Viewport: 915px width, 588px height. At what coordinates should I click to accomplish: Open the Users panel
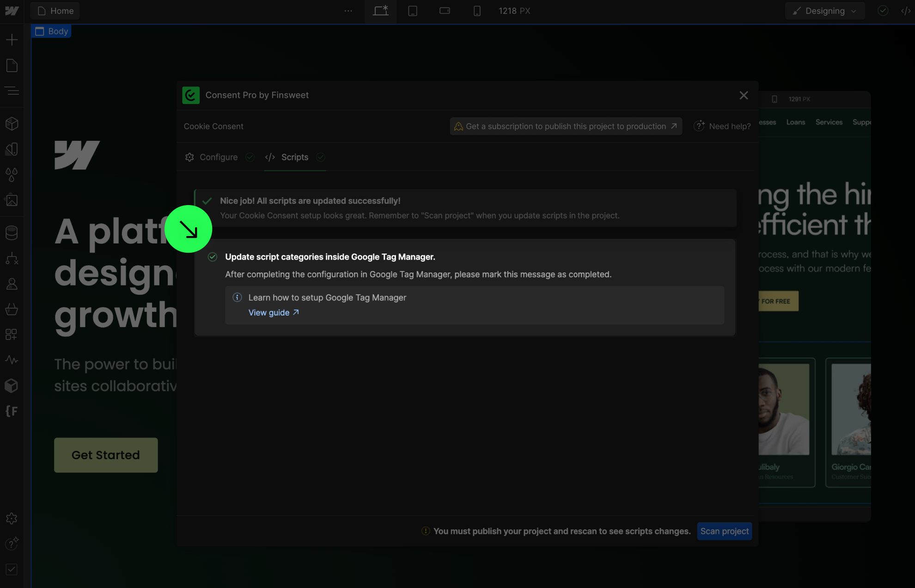12,284
